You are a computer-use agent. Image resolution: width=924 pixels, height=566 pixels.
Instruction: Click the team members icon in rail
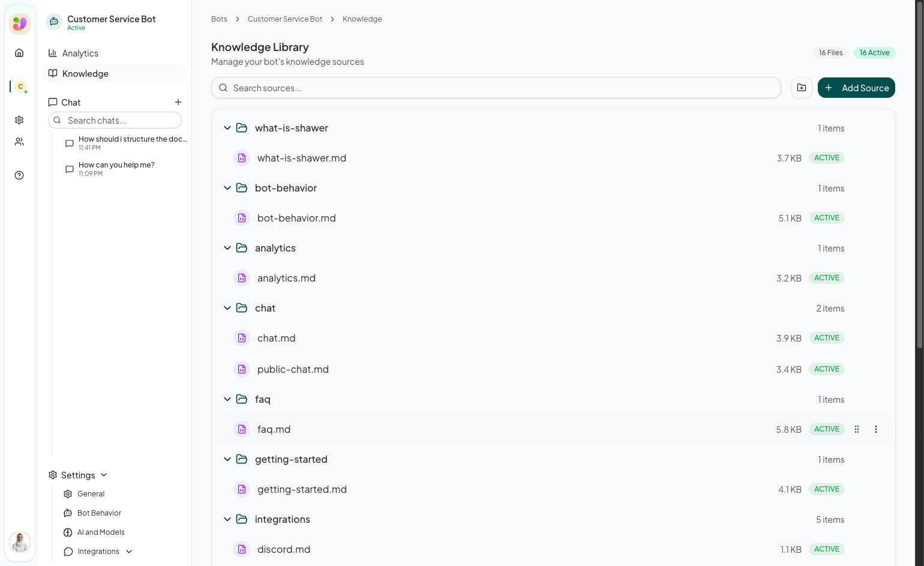[19, 142]
